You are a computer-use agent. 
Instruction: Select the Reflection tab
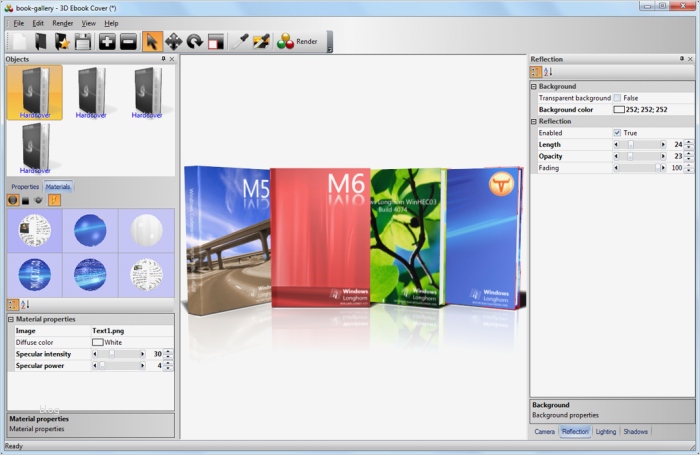coord(575,431)
